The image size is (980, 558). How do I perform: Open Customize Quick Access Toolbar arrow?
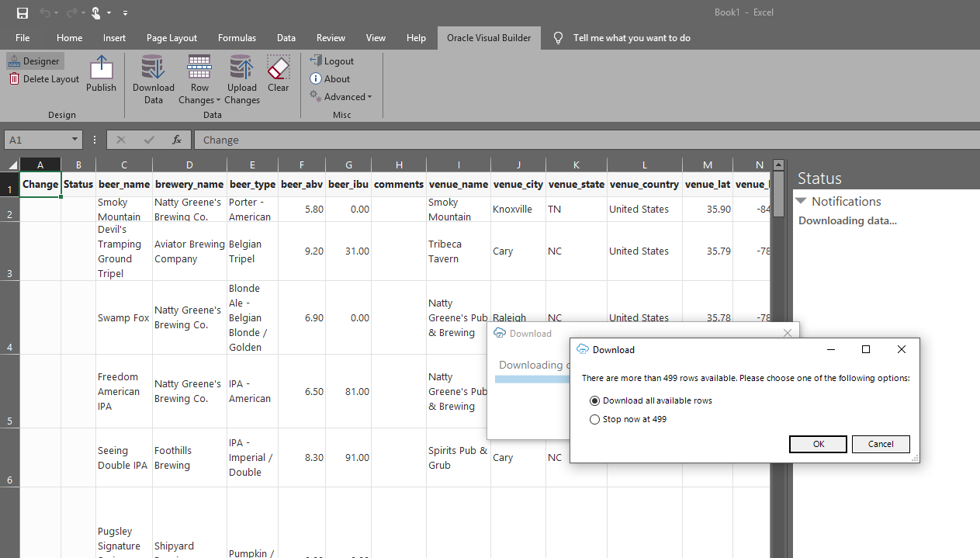[125, 13]
